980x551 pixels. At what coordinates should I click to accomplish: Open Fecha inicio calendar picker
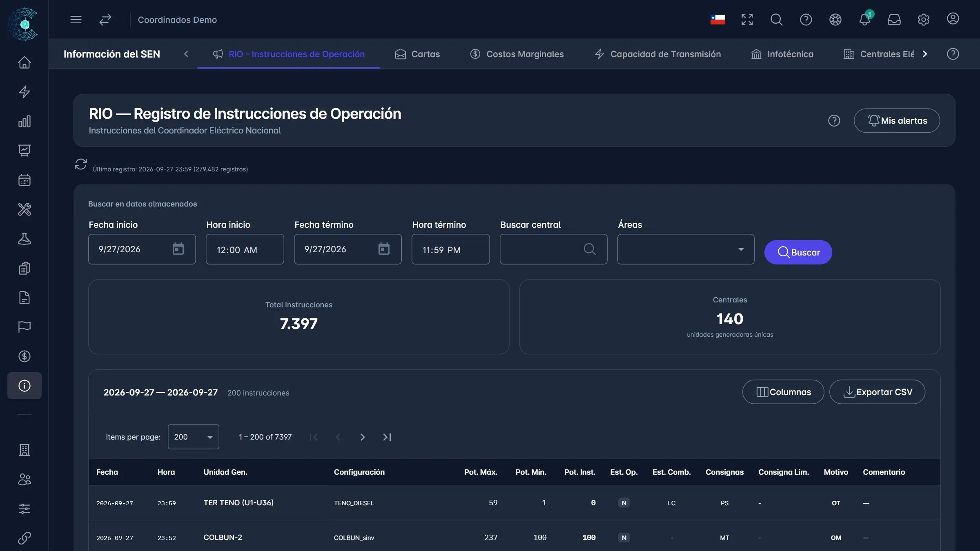(178, 249)
